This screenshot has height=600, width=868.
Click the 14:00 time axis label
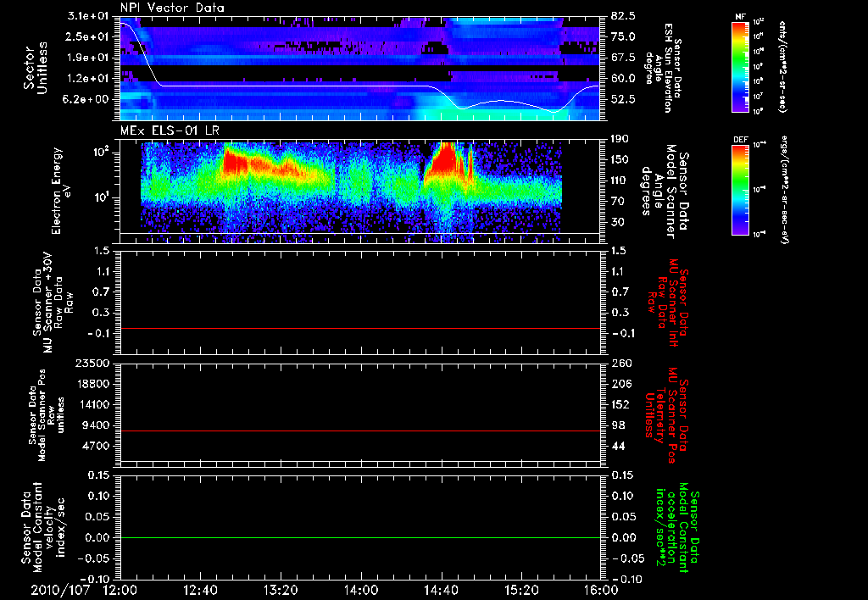click(x=361, y=590)
